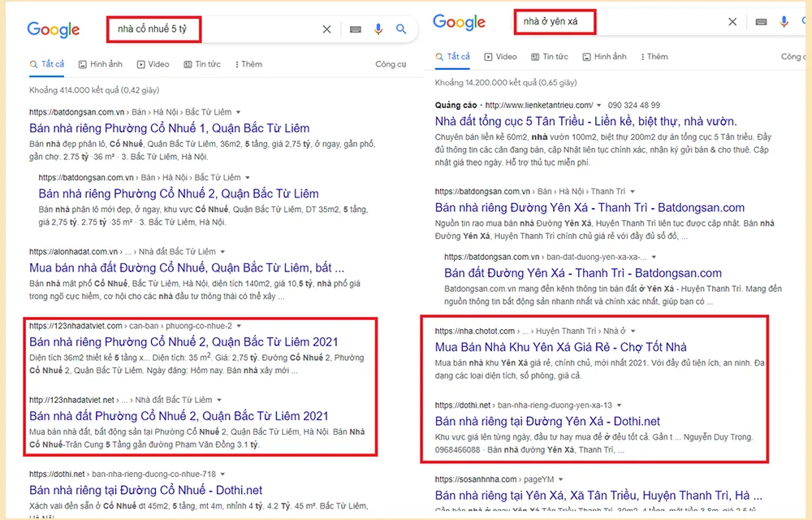This screenshot has width=812, height=520.
Task: Expand arrow beside https://123nhadatviet.com URL
Action: click(x=239, y=326)
